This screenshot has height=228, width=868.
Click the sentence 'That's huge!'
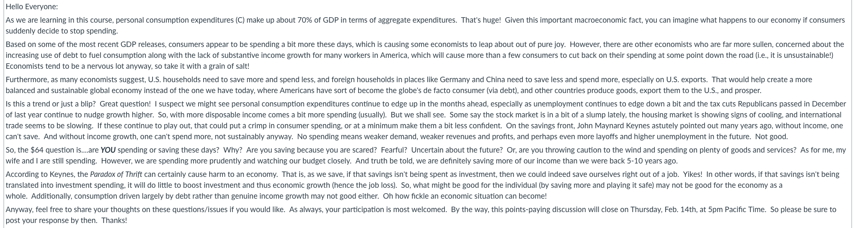(x=480, y=20)
